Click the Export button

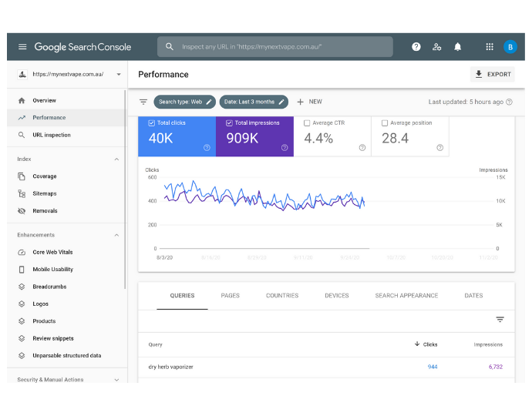click(493, 74)
